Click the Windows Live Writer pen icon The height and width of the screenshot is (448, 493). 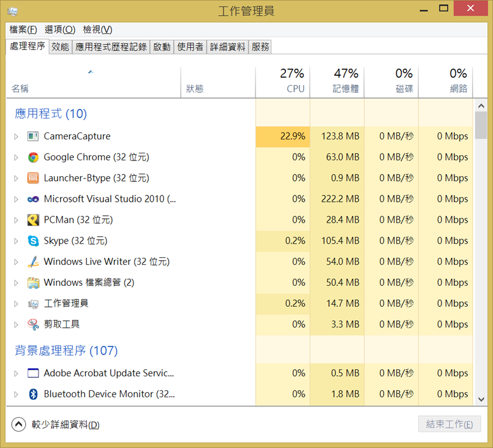33,261
